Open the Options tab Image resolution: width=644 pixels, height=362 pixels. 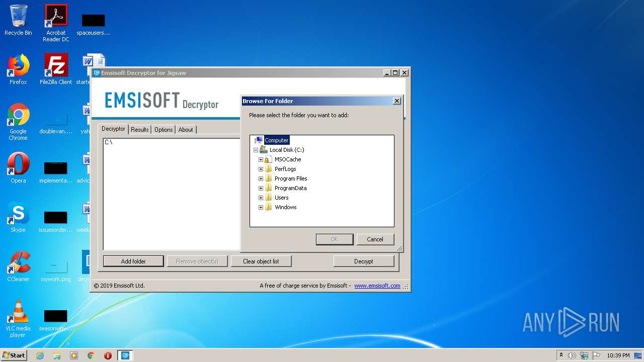click(x=164, y=129)
